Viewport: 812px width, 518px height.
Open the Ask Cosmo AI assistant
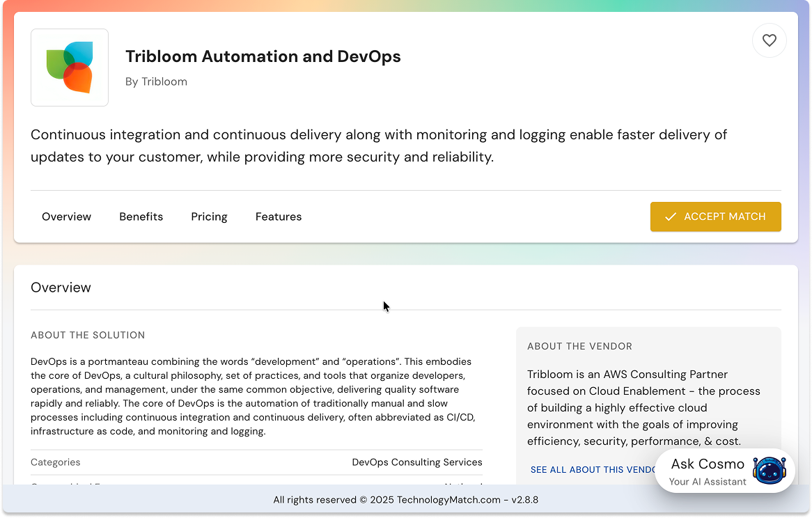pos(724,471)
